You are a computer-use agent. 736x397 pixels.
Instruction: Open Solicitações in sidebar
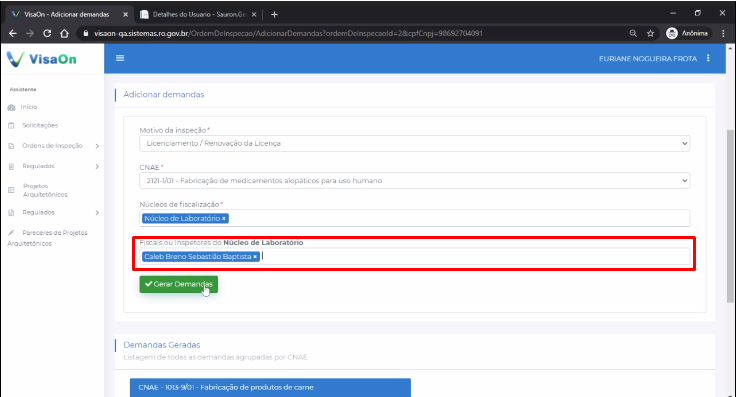(40, 125)
